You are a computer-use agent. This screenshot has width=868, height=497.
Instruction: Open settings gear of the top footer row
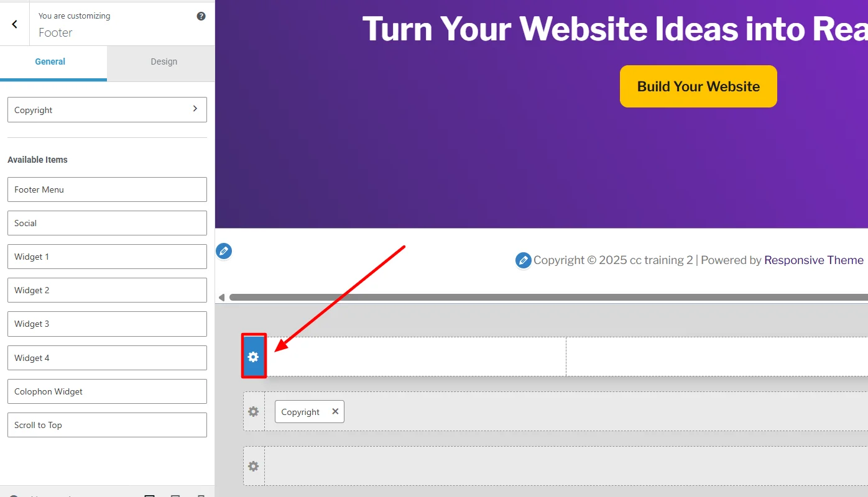click(x=254, y=357)
